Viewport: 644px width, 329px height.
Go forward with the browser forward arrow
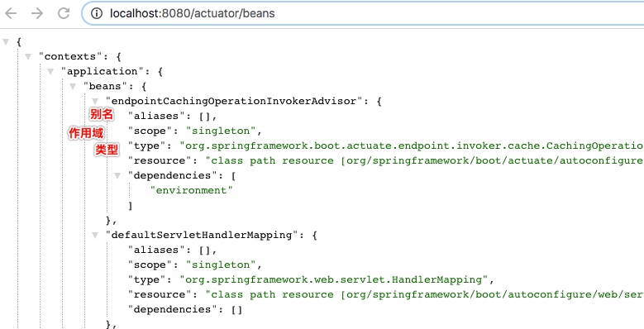[37, 13]
